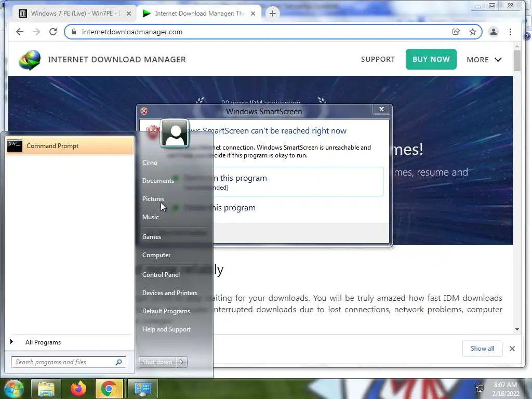Click the Shut down button
This screenshot has width=532, height=399.
point(157,362)
